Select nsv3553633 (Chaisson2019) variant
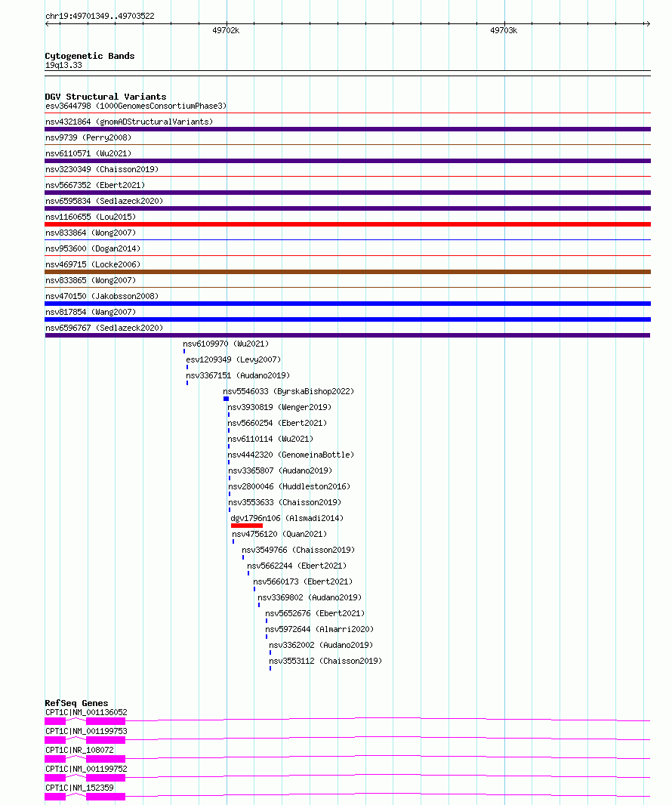This screenshot has width=672, height=805. [285, 503]
